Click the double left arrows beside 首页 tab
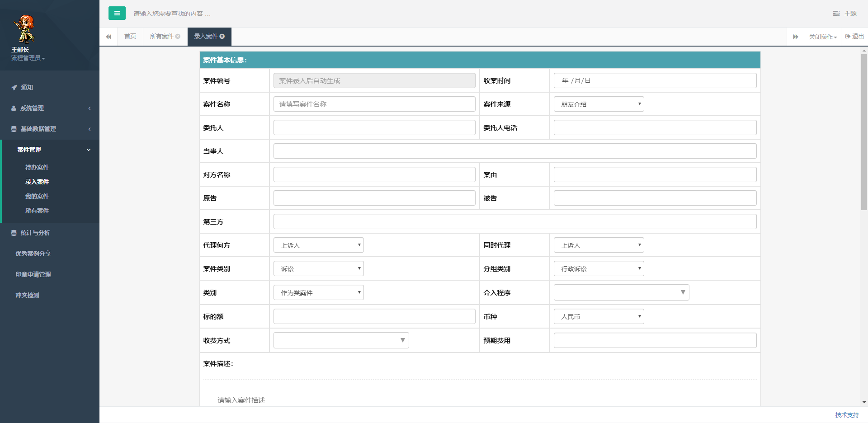Image resolution: width=868 pixels, height=423 pixels. pos(108,36)
